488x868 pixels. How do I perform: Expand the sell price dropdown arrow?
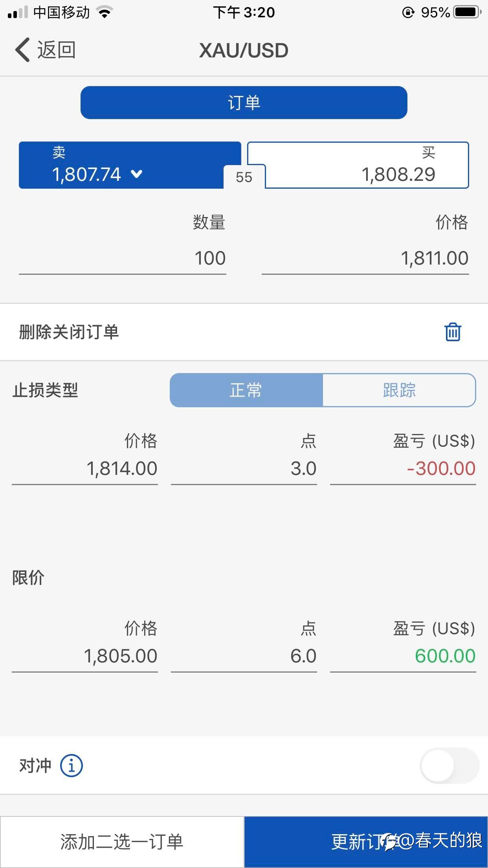coord(137,174)
